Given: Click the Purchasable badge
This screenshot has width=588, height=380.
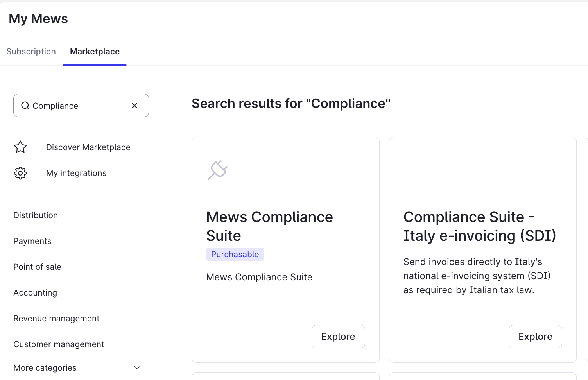Looking at the screenshot, I should point(235,255).
